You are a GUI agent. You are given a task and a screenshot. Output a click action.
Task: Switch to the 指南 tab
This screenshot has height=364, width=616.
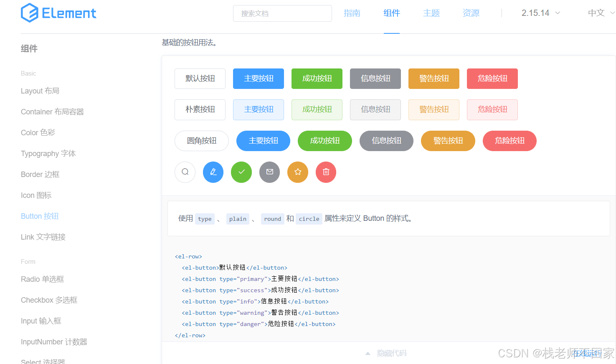pyautogui.click(x=352, y=13)
